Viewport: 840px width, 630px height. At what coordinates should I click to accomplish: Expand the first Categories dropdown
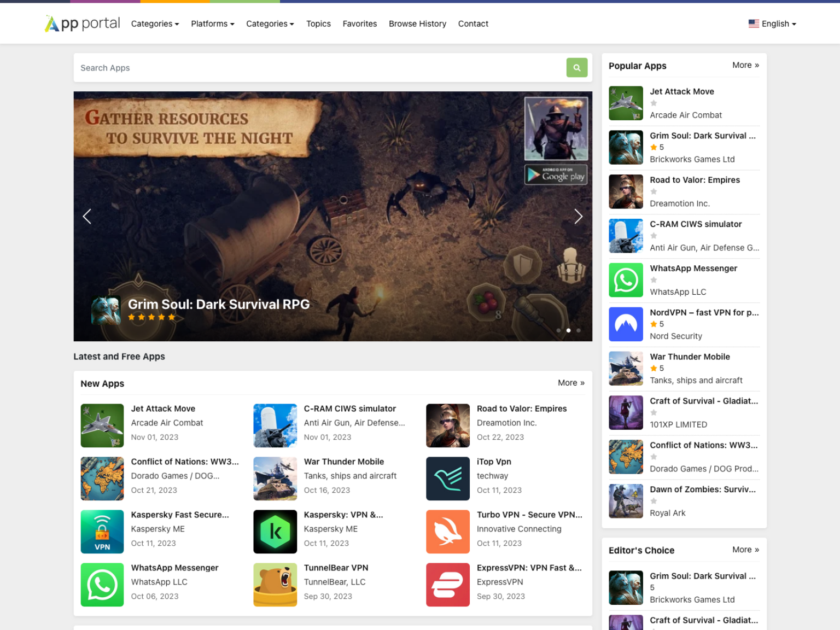(155, 24)
